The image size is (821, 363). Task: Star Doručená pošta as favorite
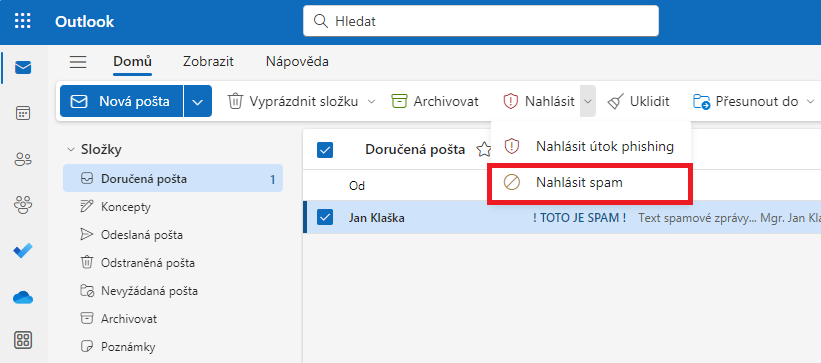pos(483,150)
